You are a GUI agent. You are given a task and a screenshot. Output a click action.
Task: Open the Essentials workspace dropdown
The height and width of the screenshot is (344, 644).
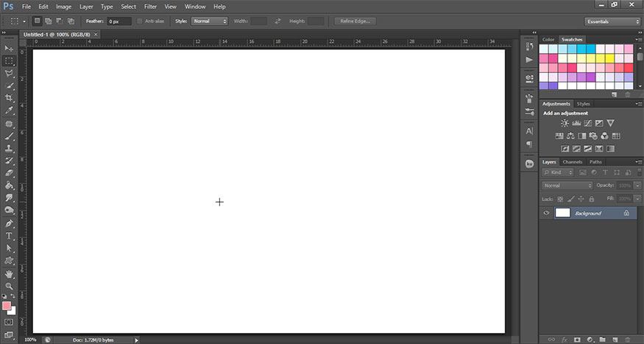click(612, 21)
